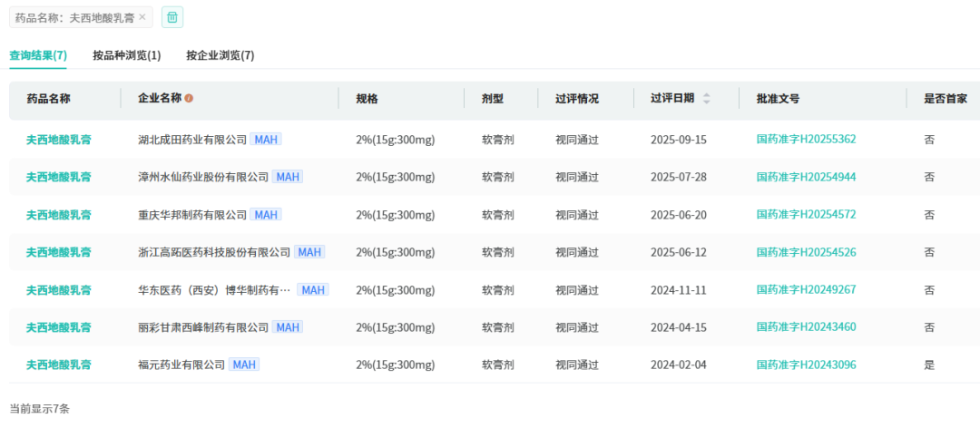Click the 是否首家 column header
Image resolution: width=980 pixels, height=428 pixels.
point(945,99)
